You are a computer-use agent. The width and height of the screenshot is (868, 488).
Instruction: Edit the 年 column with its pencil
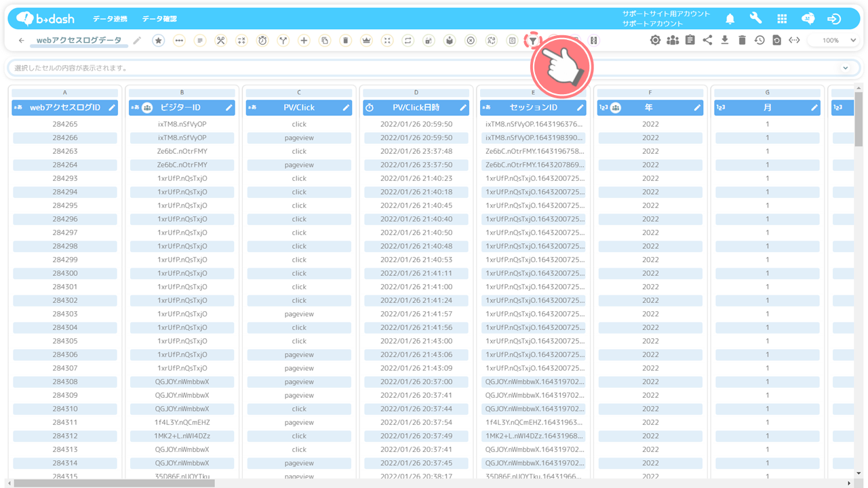click(x=697, y=107)
